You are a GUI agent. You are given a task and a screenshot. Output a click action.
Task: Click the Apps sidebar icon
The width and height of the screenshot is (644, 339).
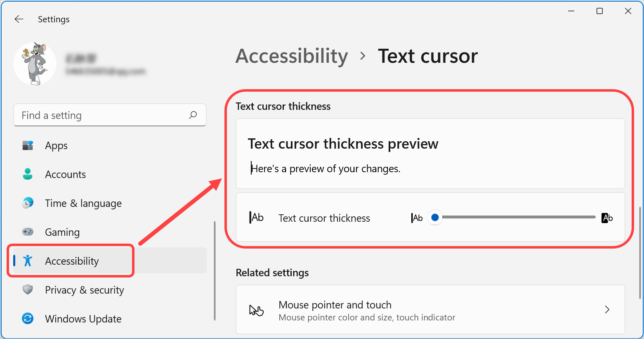[28, 145]
